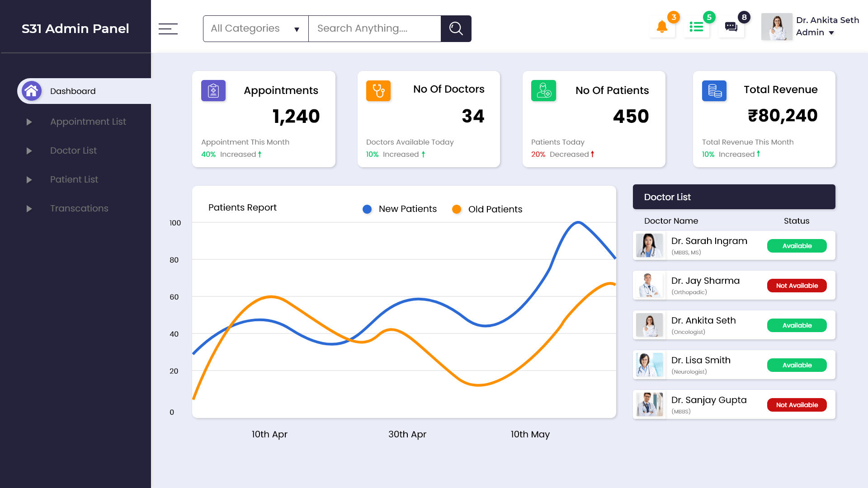The width and height of the screenshot is (868, 488).
Task: Open Transcations menu item
Action: pyautogui.click(x=79, y=208)
